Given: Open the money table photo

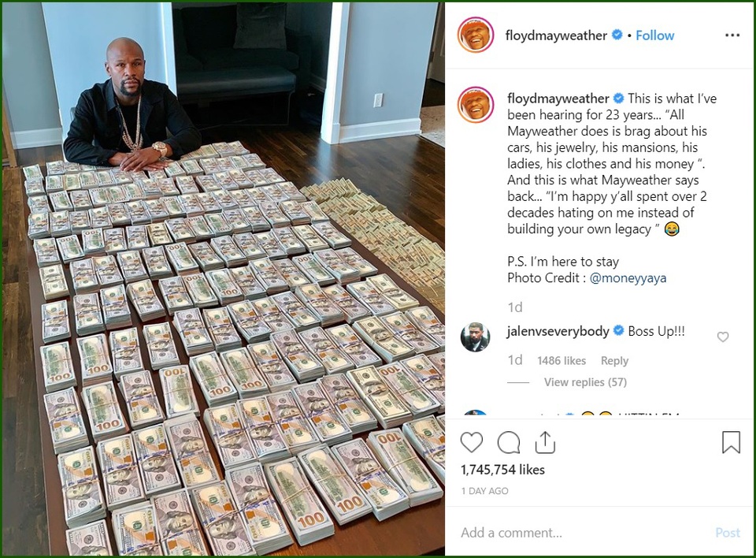Looking at the screenshot, I should tap(223, 279).
